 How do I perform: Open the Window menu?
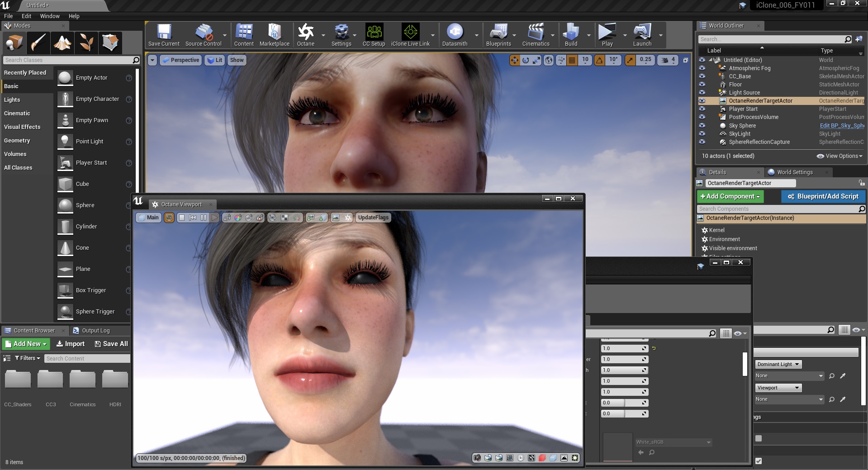pyautogui.click(x=50, y=16)
